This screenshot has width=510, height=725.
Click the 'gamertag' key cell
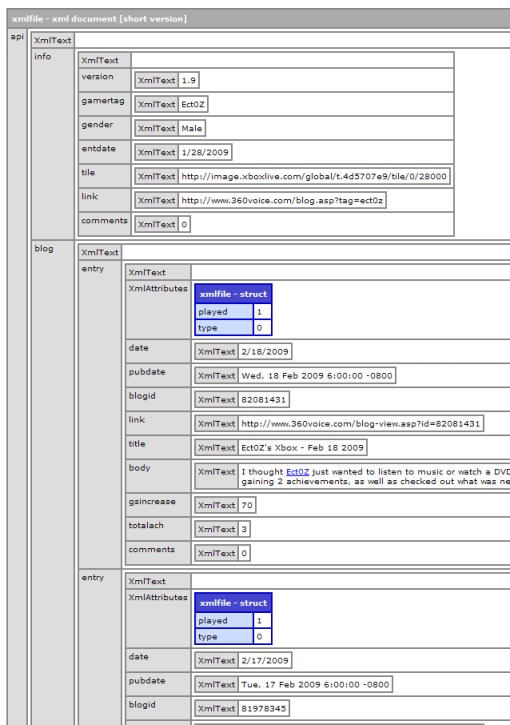pyautogui.click(x=104, y=104)
